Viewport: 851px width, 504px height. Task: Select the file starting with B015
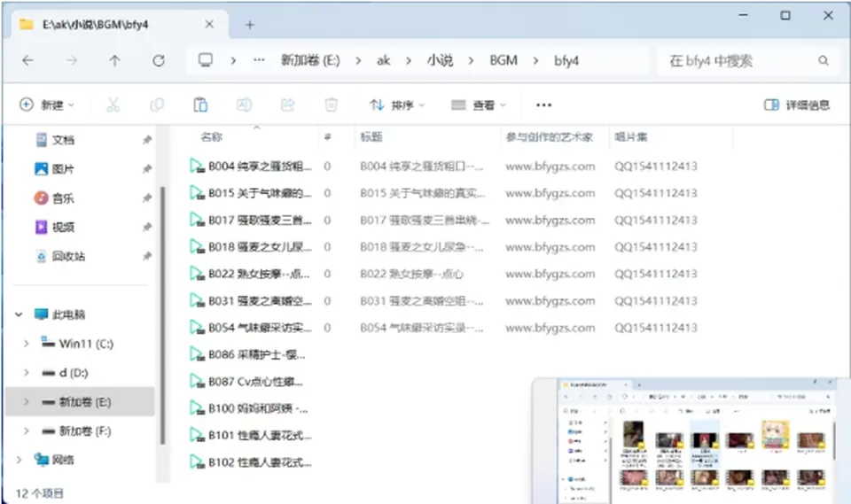[260, 193]
